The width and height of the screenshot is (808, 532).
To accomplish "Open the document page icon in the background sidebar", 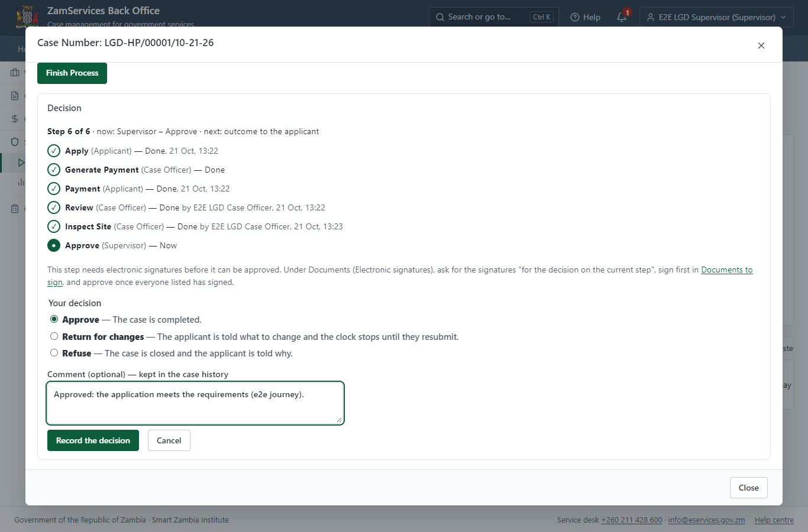I will point(15,96).
